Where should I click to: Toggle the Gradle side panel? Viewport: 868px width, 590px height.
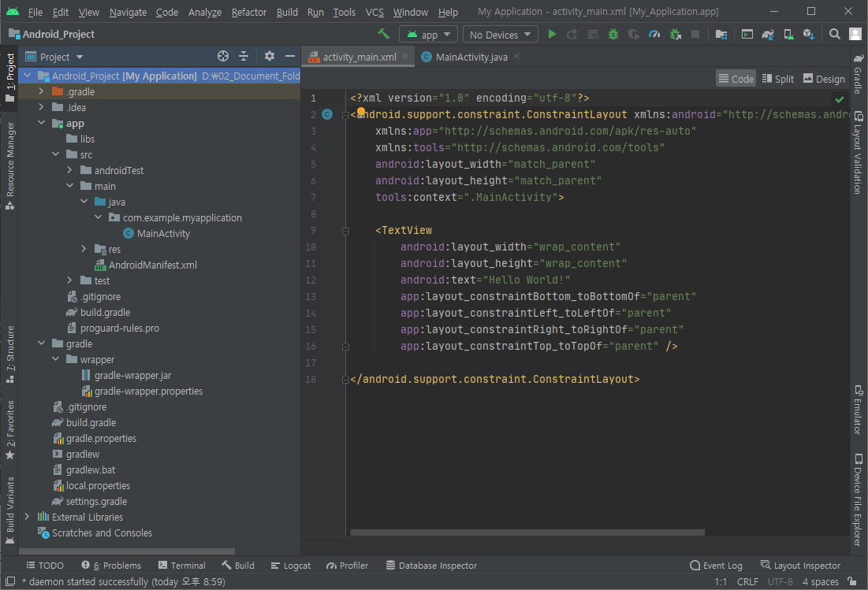click(858, 75)
